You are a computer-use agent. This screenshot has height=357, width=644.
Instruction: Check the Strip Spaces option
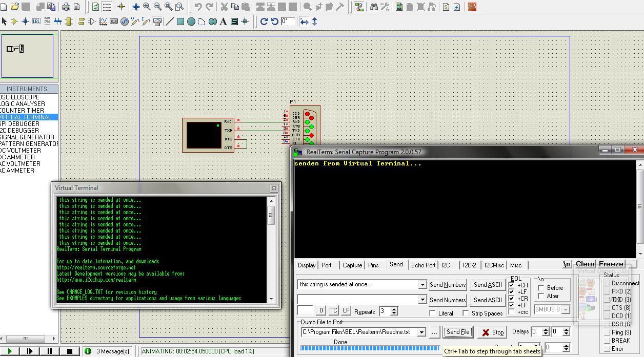466,313
